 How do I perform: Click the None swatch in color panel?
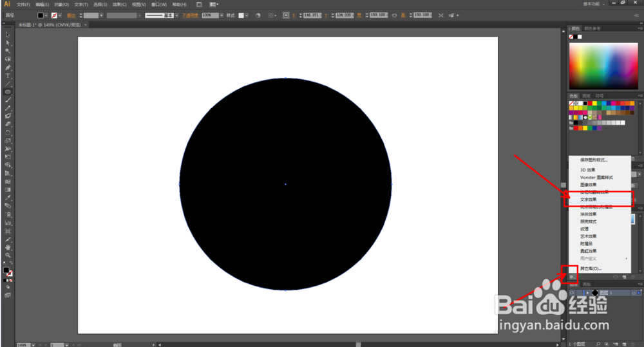571,37
